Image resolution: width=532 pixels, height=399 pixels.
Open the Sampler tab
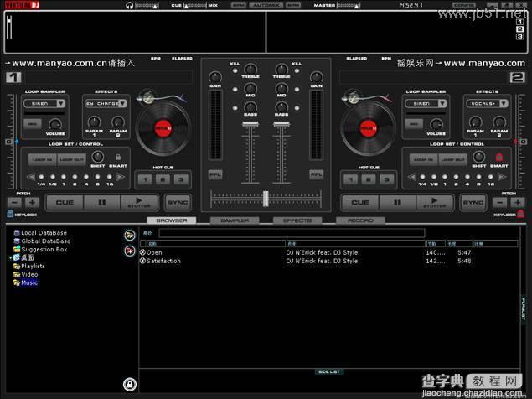tap(235, 220)
